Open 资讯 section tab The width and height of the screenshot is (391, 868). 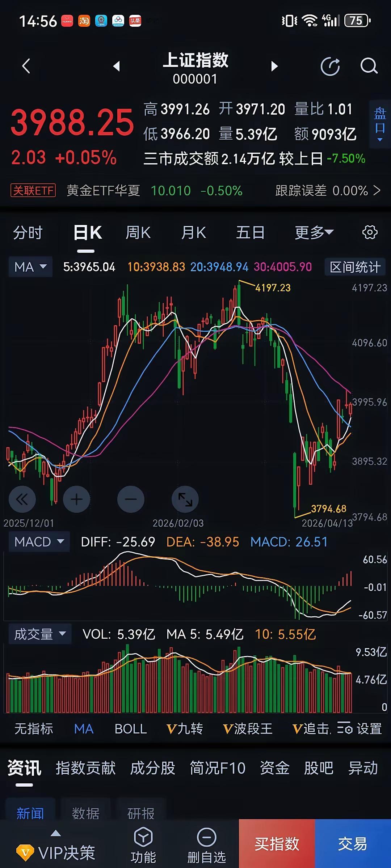point(24,768)
